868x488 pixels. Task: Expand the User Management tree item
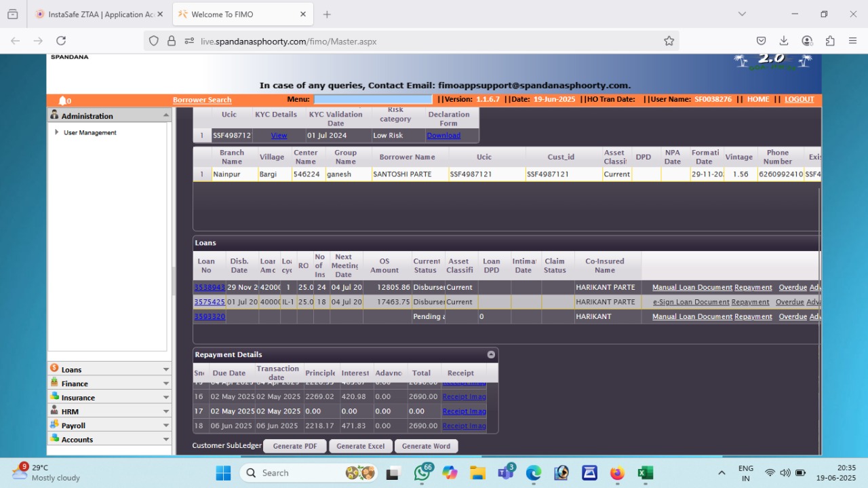[57, 132]
